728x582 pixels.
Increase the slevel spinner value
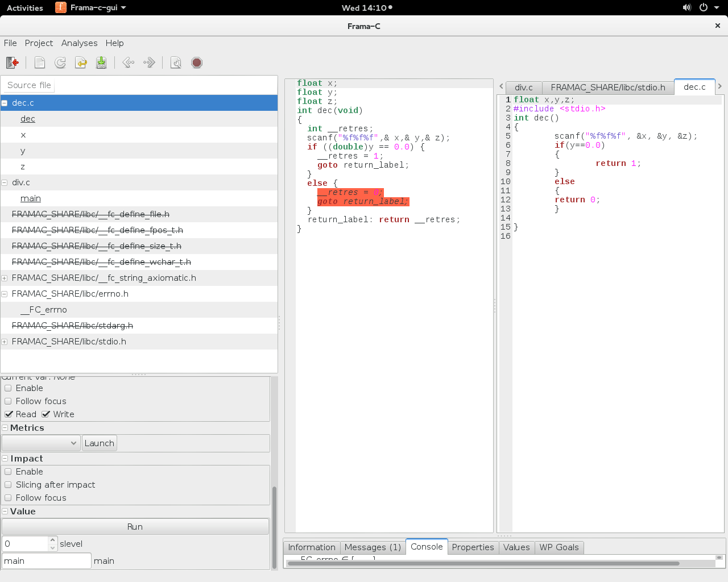click(x=52, y=540)
